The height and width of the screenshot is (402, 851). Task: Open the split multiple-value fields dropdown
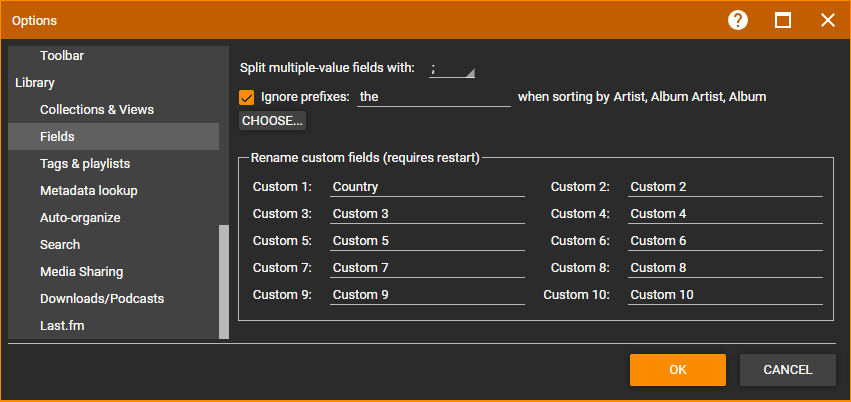click(452, 69)
